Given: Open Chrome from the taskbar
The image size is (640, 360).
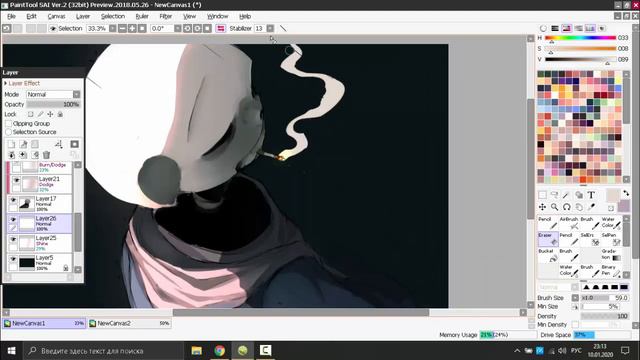Looking at the screenshot, I should click(220, 351).
